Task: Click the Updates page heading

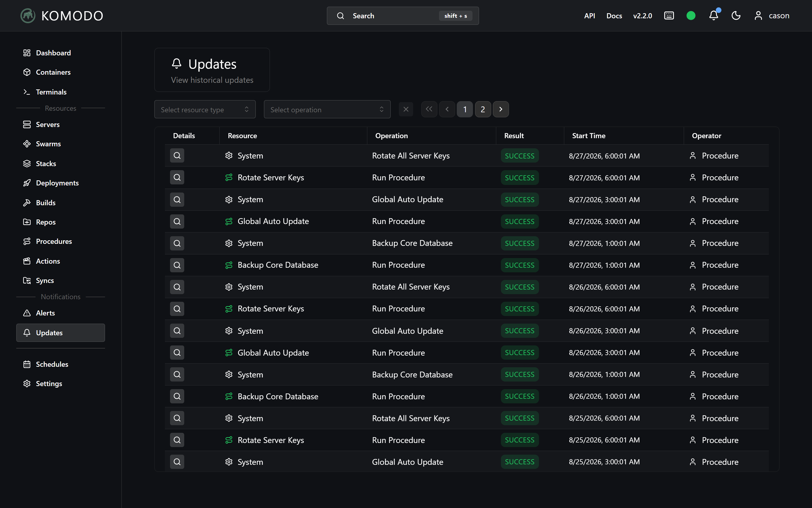Action: coord(212,64)
